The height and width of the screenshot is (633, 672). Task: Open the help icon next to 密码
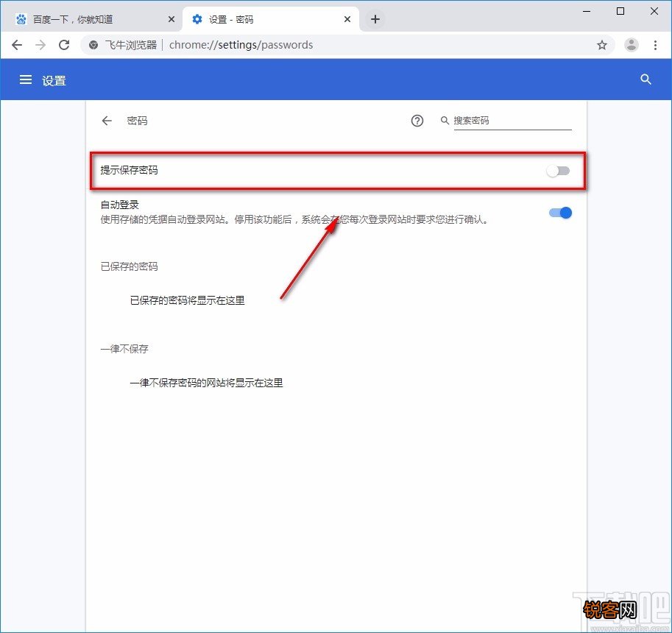pos(417,121)
